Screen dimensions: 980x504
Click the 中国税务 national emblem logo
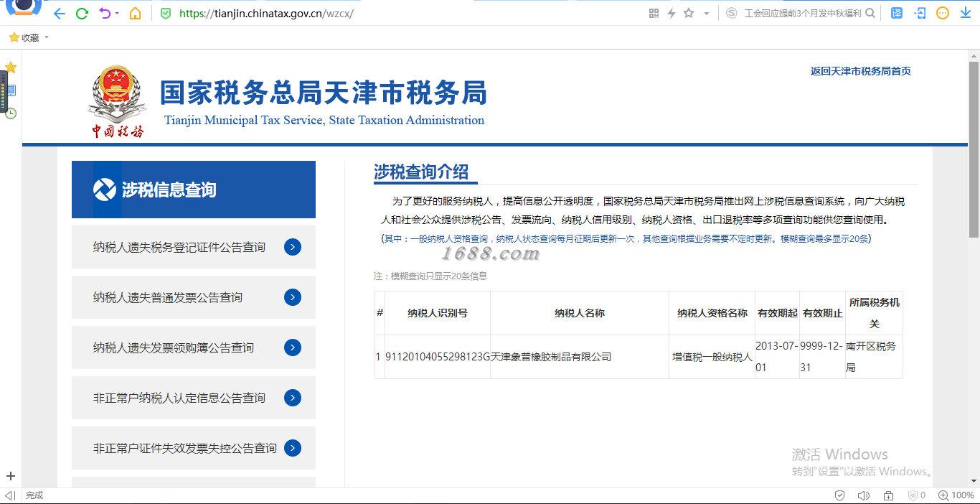(x=117, y=101)
